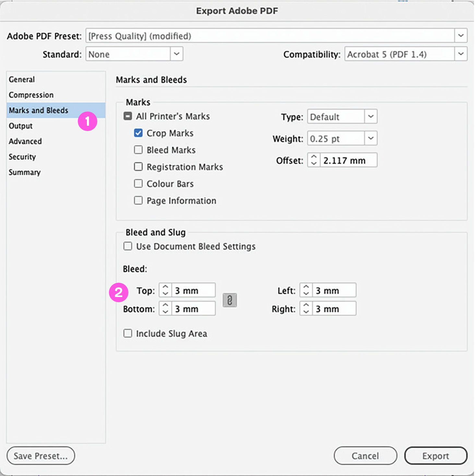Viewport: 476px width, 476px height.
Task: Decrease the Right bleed value
Action: pyautogui.click(x=305, y=311)
